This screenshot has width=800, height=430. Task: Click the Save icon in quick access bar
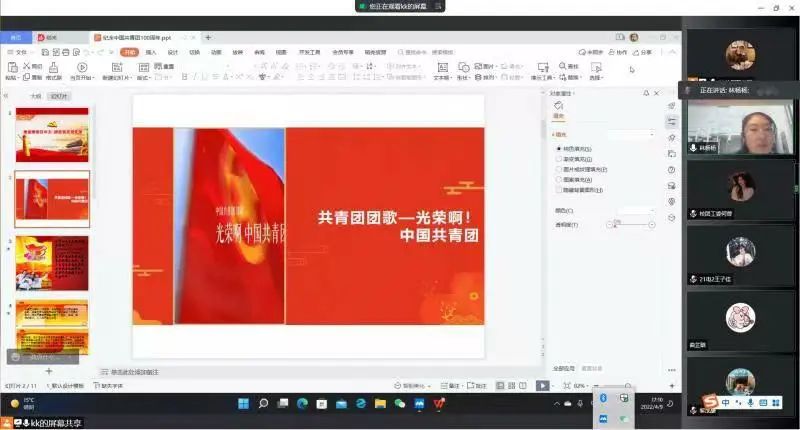coord(45,52)
